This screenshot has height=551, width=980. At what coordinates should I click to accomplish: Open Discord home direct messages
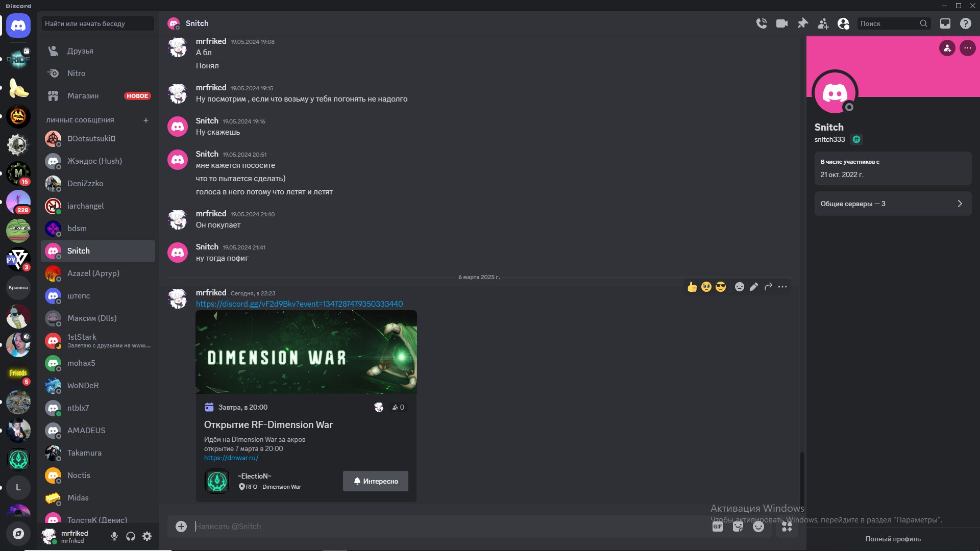[18, 26]
